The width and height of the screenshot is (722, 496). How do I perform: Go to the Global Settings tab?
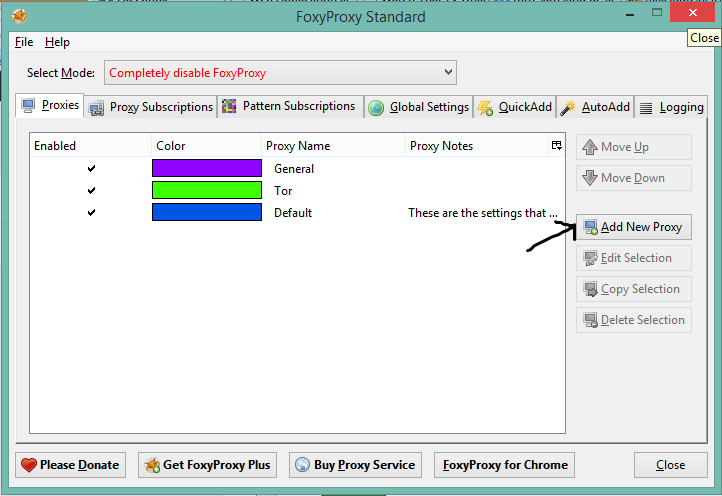pyautogui.click(x=419, y=107)
